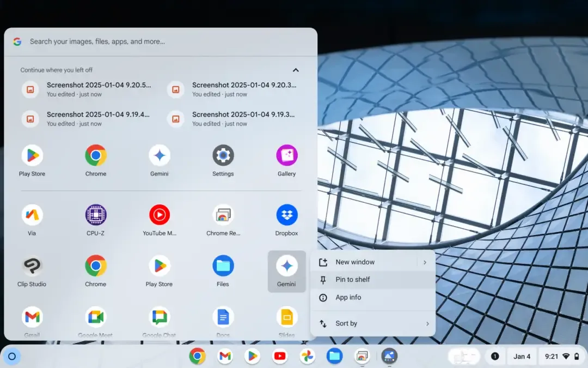The height and width of the screenshot is (368, 588).
Task: Open Play Store from the shelf
Action: [253, 356]
